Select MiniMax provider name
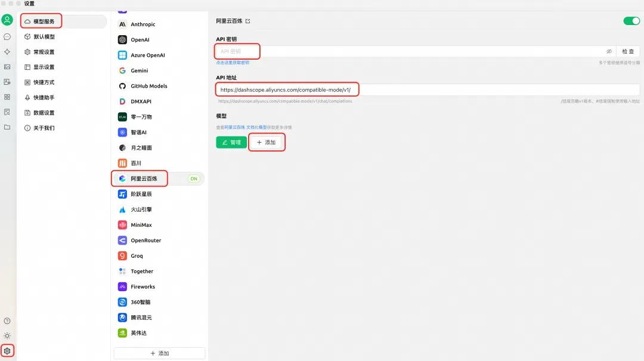This screenshot has height=361, width=644. click(x=141, y=225)
